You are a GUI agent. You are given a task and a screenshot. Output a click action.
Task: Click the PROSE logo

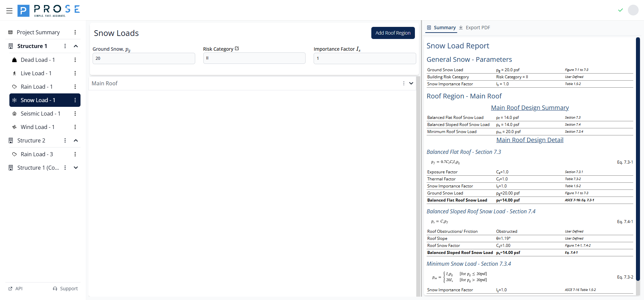[49, 11]
